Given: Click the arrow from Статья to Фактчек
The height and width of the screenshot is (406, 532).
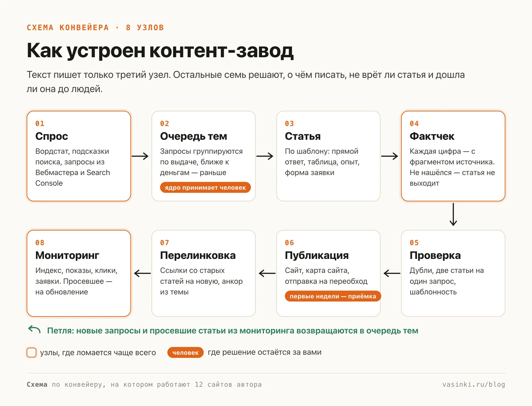Looking at the screenshot, I should (x=390, y=156).
